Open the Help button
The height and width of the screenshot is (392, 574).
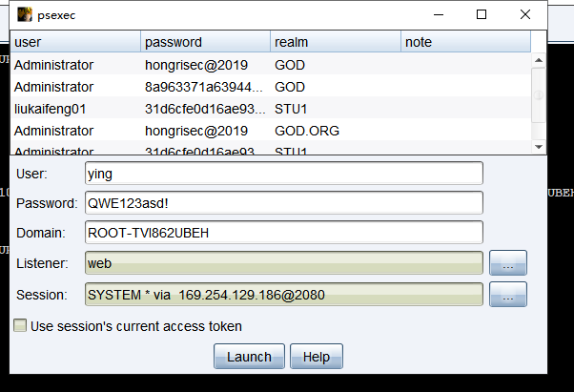[x=316, y=357]
